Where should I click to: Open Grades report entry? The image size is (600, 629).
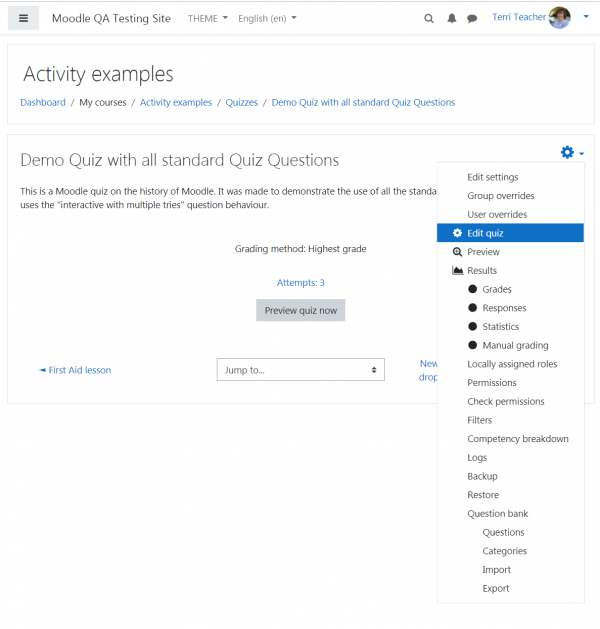pos(497,289)
